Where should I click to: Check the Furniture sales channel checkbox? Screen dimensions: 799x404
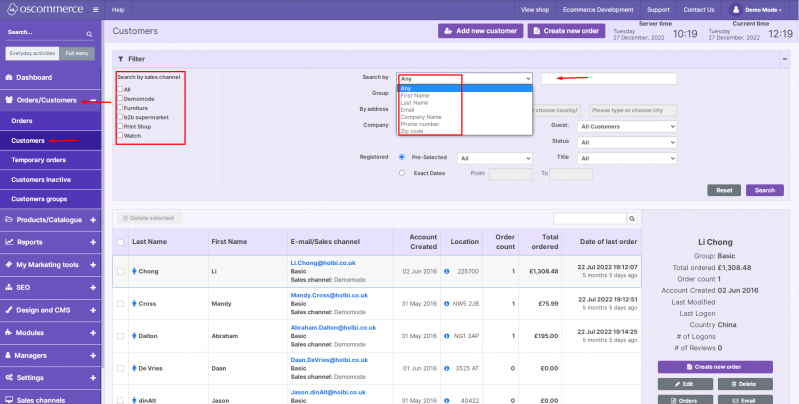click(120, 108)
